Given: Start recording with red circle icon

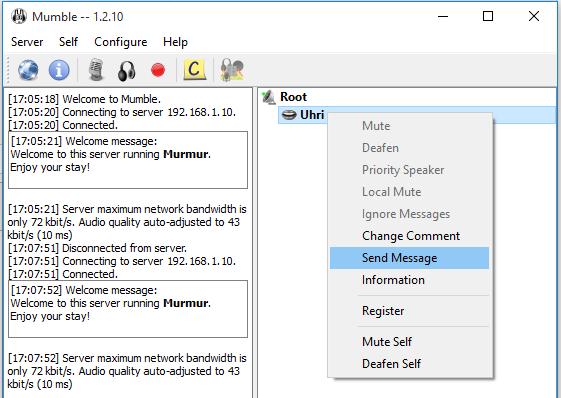Looking at the screenshot, I should (158, 70).
